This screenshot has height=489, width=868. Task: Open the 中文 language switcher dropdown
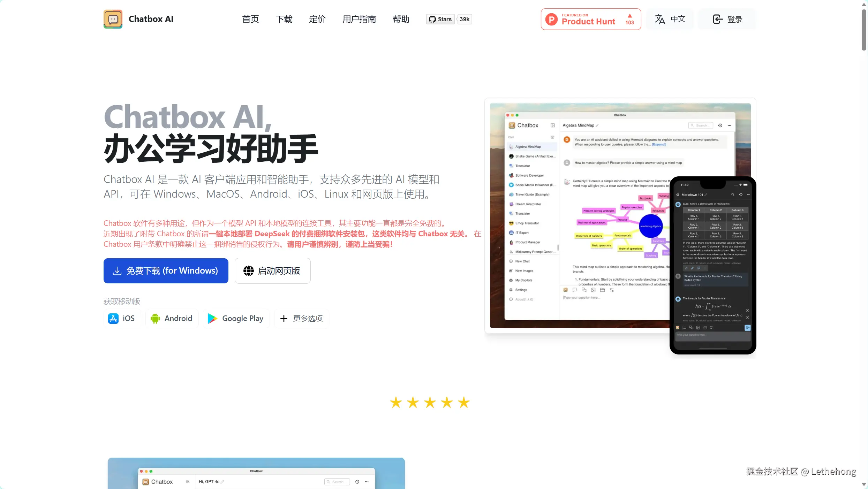(x=670, y=19)
